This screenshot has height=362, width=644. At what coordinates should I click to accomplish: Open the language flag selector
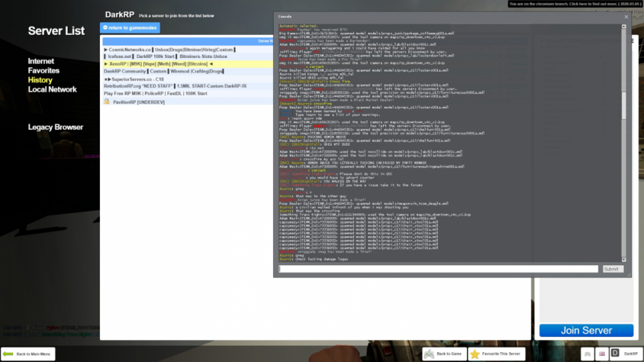click(602, 354)
